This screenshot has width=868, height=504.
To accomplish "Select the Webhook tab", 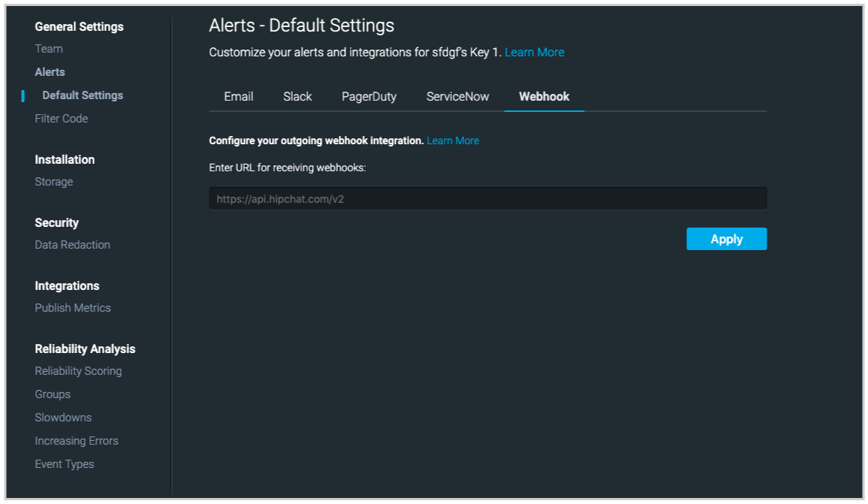I will pos(544,96).
